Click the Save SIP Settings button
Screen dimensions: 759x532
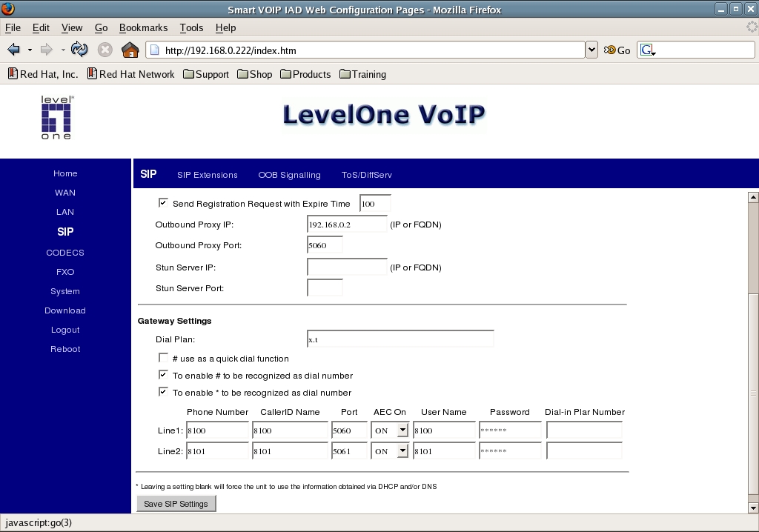click(x=176, y=504)
